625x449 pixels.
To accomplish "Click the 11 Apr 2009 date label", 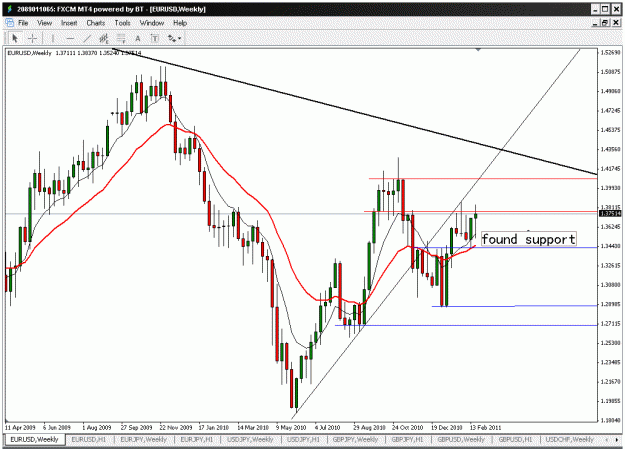I will pos(20,427).
